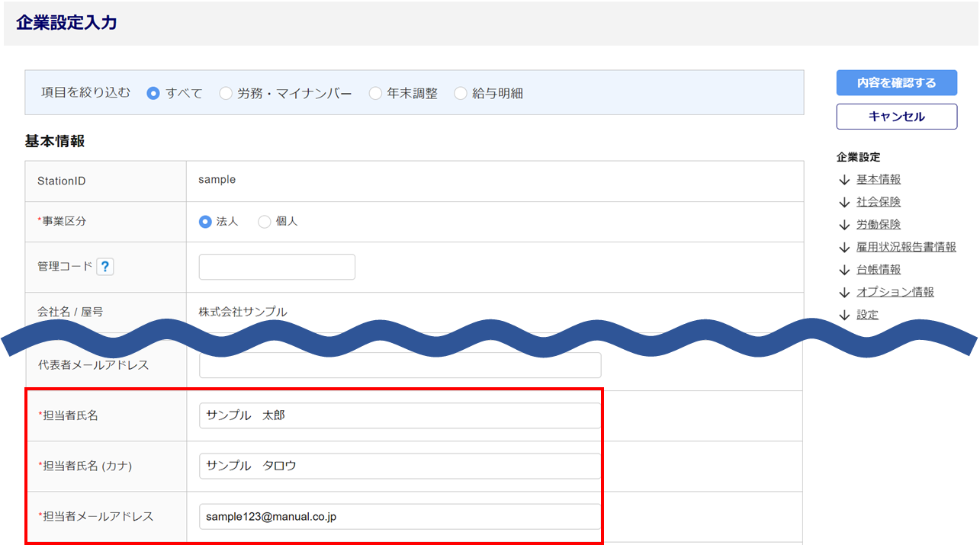Jump to 社会保険 section link

[879, 202]
